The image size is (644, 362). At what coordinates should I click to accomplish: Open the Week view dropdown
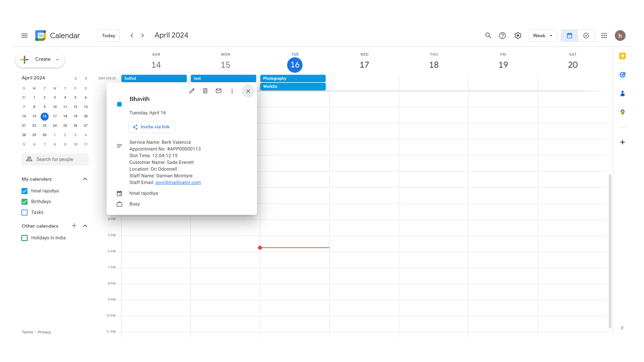click(x=542, y=36)
